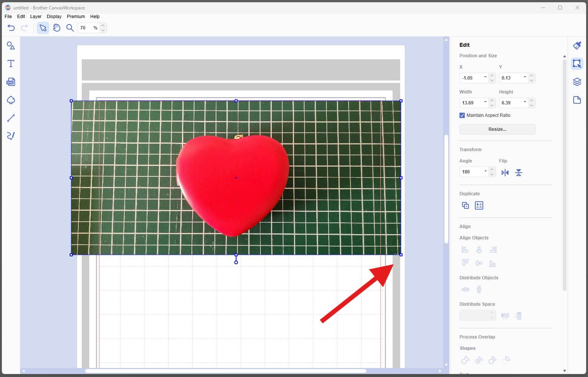
Task: Open the Properties paint bucket panel
Action: (577, 45)
